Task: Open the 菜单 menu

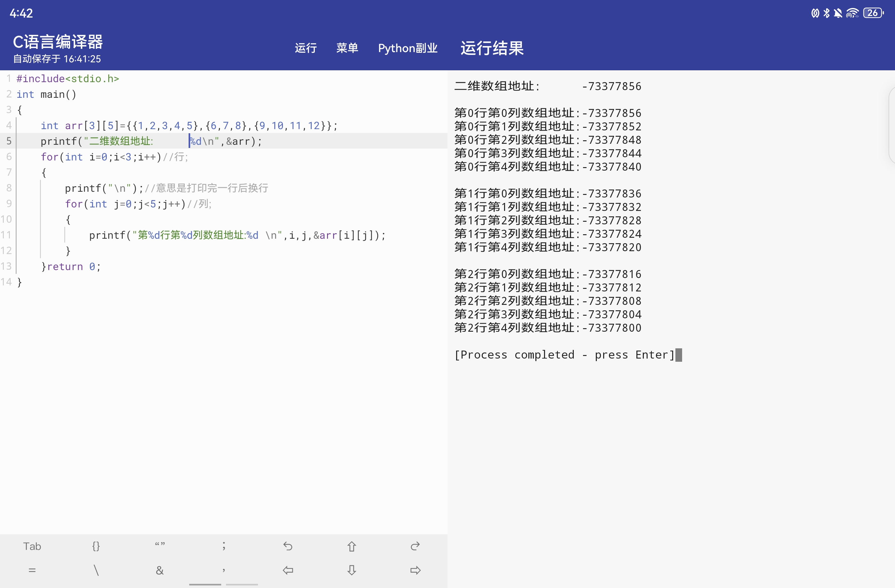Action: click(347, 48)
